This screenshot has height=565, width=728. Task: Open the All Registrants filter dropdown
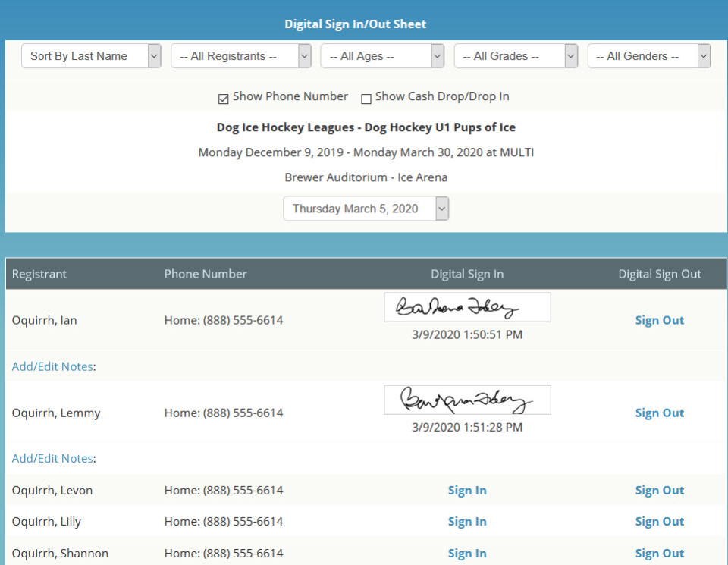[240, 55]
